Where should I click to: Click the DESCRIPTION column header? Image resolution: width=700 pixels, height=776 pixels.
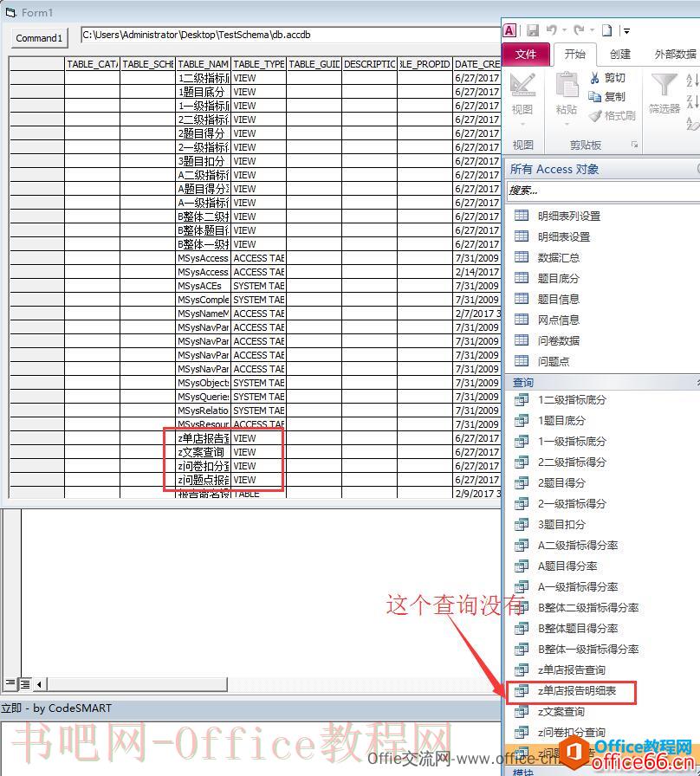(x=370, y=64)
